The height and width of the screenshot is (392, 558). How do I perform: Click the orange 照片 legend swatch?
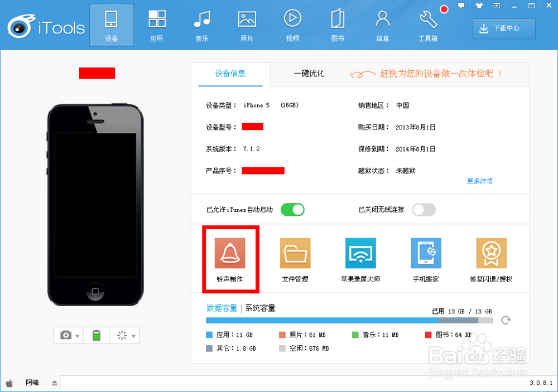282,335
